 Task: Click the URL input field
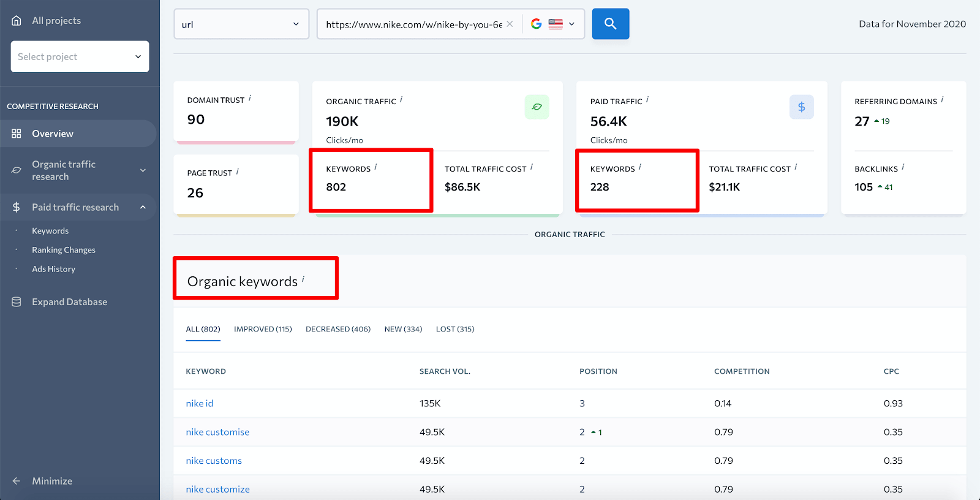[x=414, y=25]
